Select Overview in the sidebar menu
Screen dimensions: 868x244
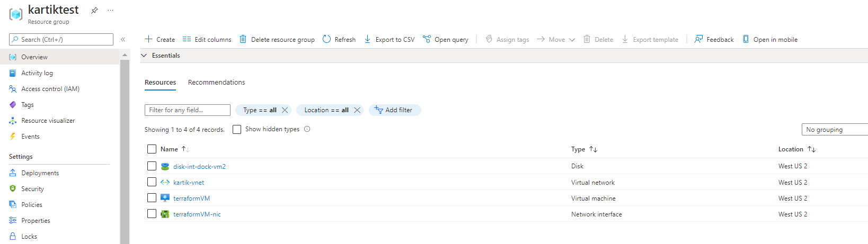coord(60,57)
